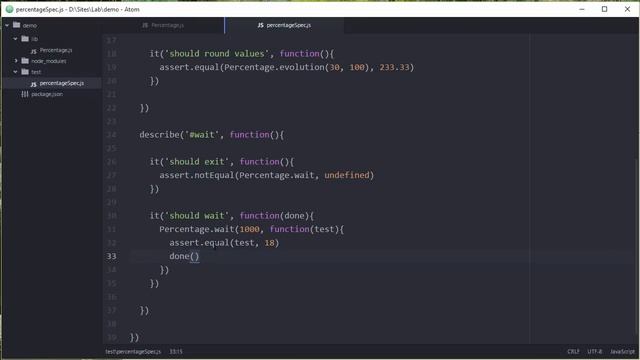Click the demo folder icon
Viewport: 640px width, 360px height.
point(16,25)
